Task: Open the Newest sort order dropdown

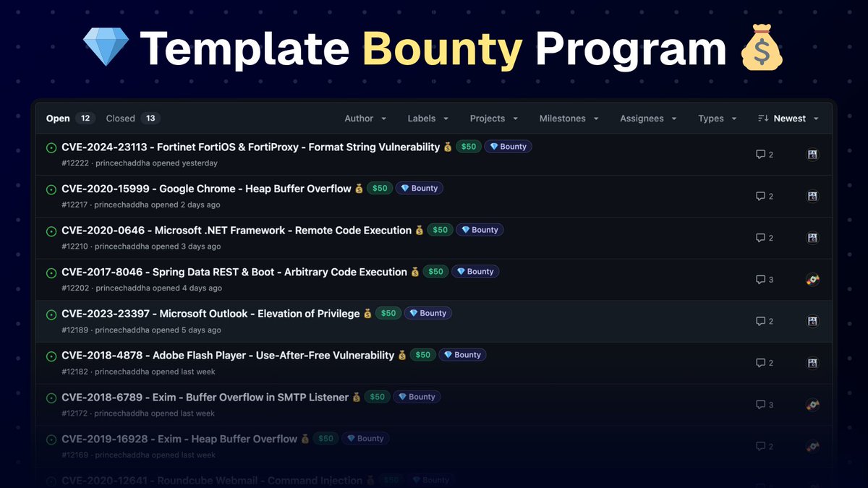Action: [788, 119]
